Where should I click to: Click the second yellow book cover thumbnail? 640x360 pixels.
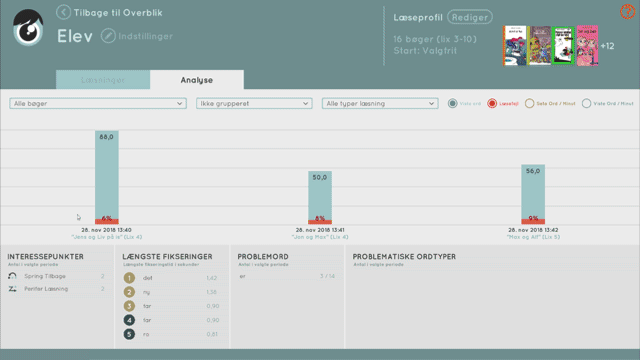click(x=539, y=46)
